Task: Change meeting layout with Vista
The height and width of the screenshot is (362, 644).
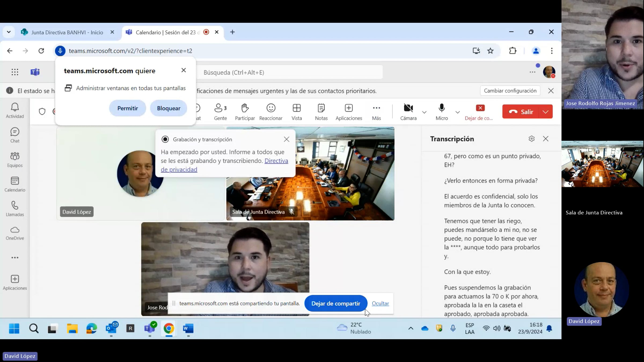Action: tap(297, 112)
